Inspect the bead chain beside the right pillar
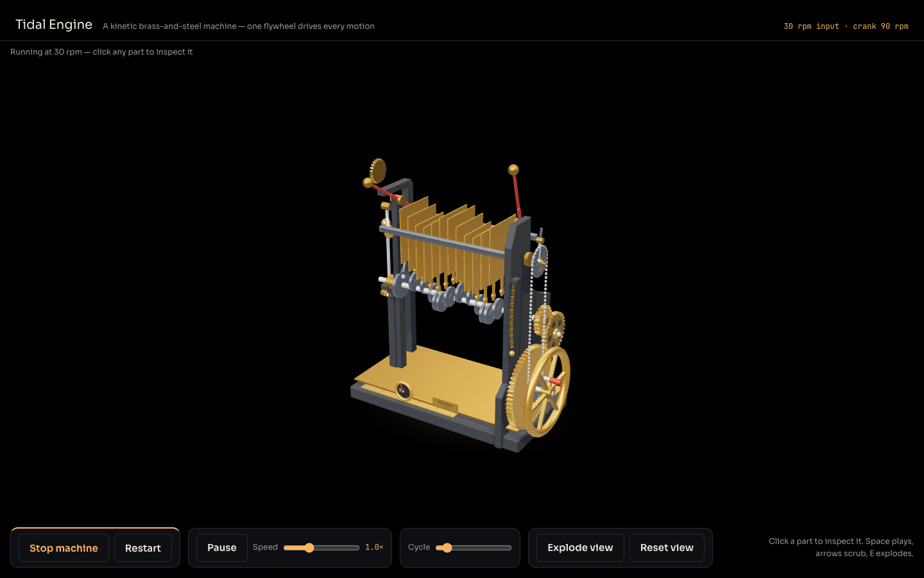The width and height of the screenshot is (924, 578). (531, 302)
